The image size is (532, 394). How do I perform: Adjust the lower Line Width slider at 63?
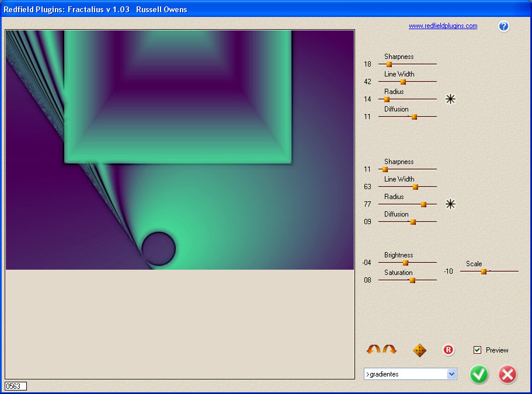[x=415, y=187]
